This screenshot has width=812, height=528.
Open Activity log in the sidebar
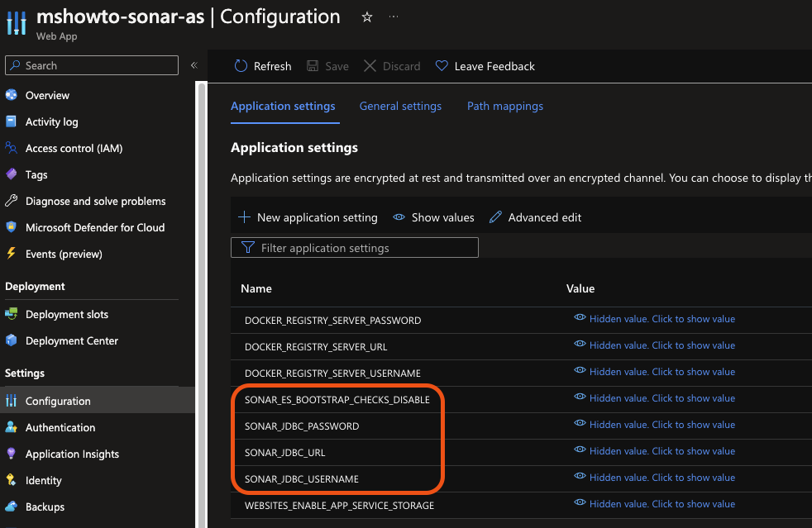[x=52, y=121]
